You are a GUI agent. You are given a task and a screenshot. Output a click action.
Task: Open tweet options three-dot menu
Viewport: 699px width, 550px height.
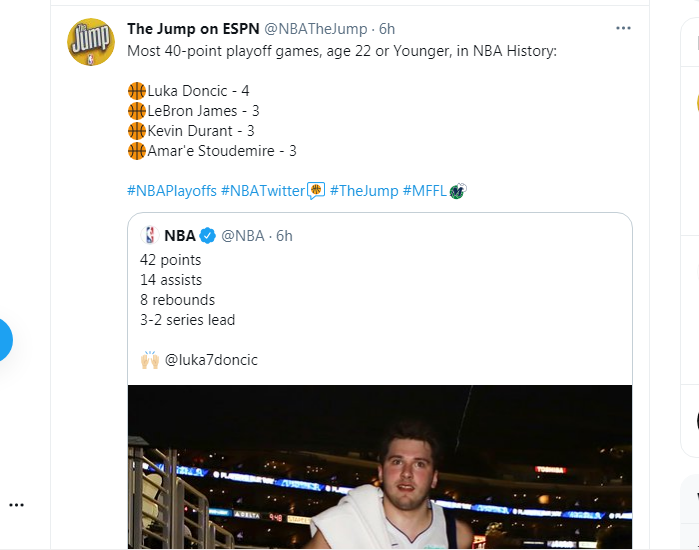click(x=623, y=29)
